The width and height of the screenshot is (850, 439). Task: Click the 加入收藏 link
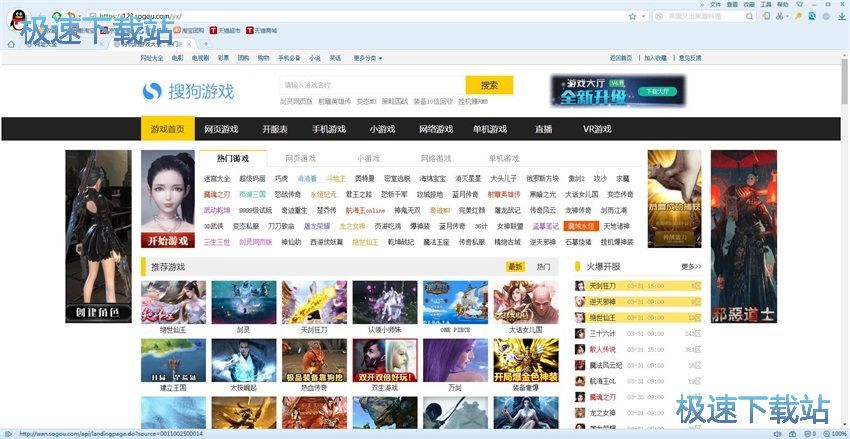655,58
